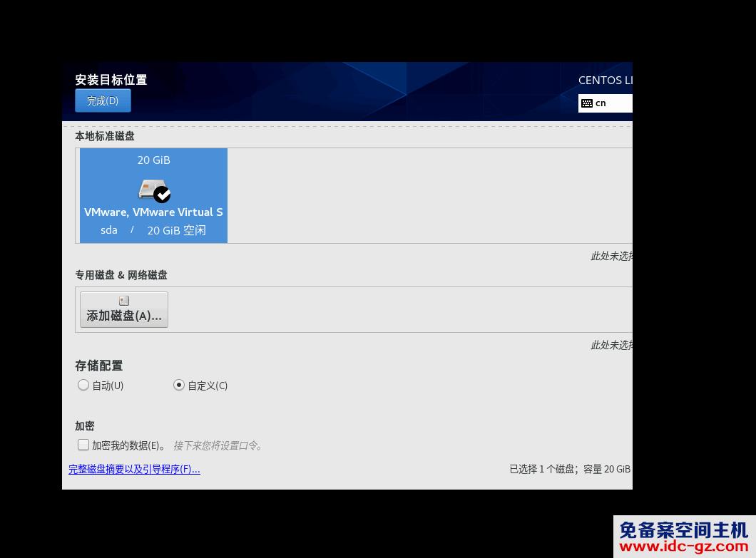This screenshot has width=756, height=558.
Task: Click the keyboard layout icon next to cn
Action: 587,103
